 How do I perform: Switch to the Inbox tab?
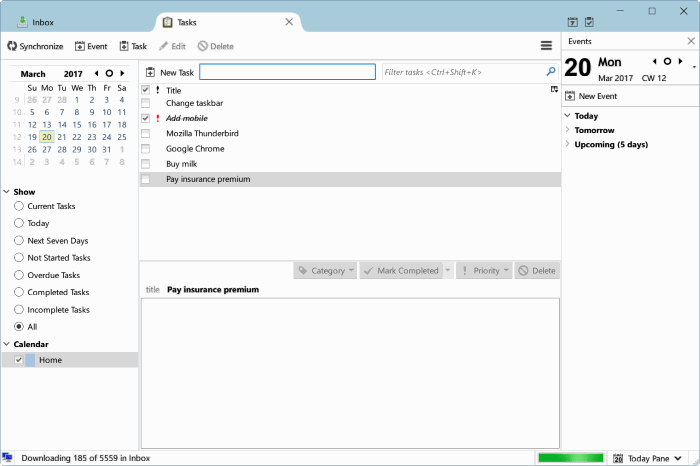[x=36, y=22]
